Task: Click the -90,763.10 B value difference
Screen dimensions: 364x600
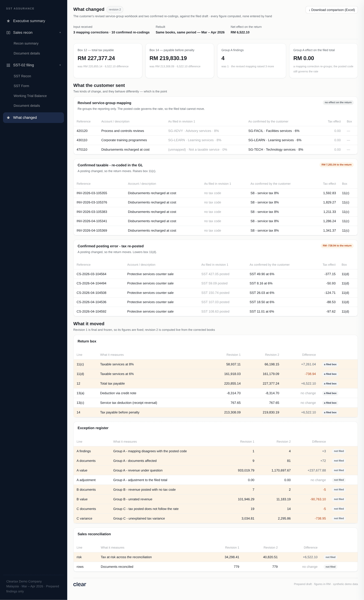Action: 318,499
